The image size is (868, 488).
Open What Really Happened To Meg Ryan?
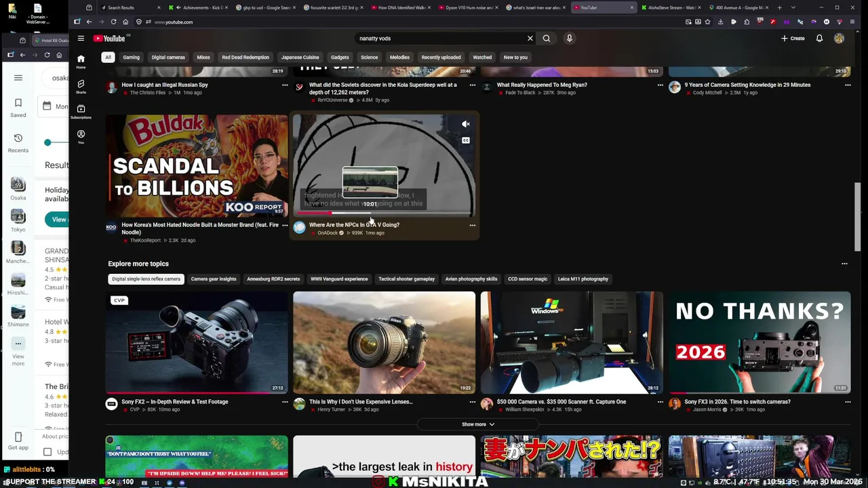(542, 85)
